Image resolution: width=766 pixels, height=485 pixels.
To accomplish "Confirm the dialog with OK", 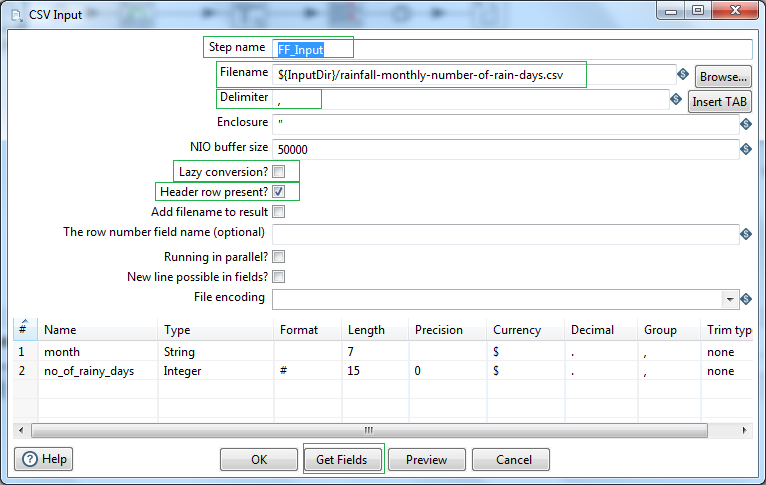I will pos(259,460).
